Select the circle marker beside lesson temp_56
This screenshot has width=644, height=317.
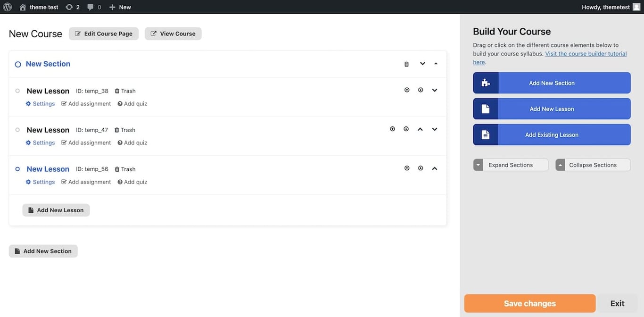click(x=17, y=168)
